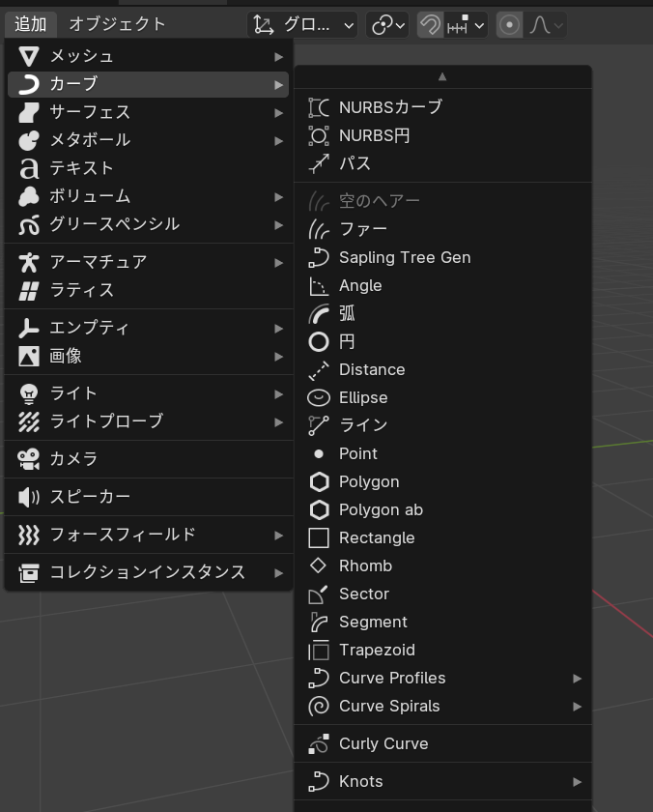
Task: Select Sapling Tree Gen entry
Action: [x=404, y=258]
